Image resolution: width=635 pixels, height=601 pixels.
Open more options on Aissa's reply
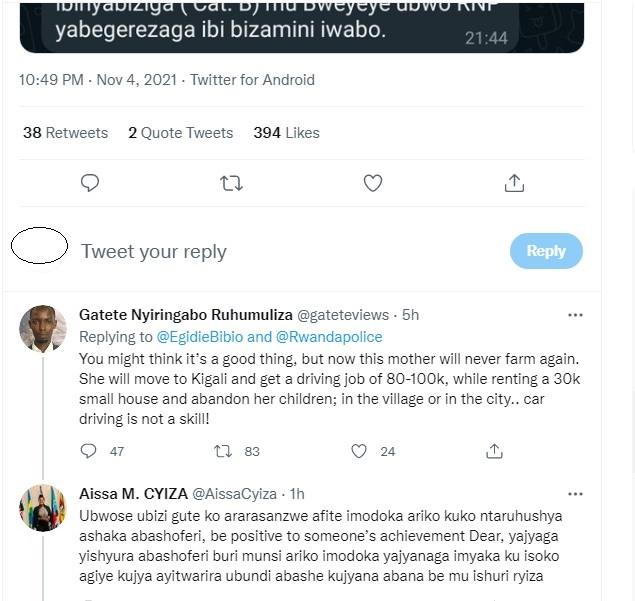[575, 494]
